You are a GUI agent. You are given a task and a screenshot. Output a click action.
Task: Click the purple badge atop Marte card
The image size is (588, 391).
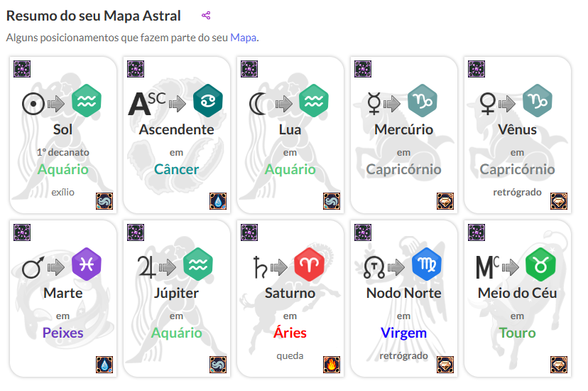click(x=22, y=232)
